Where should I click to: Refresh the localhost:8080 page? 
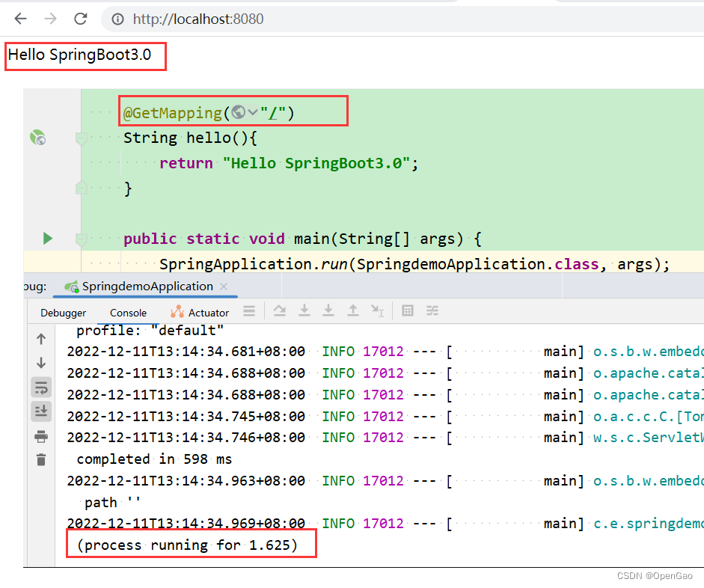tap(80, 19)
